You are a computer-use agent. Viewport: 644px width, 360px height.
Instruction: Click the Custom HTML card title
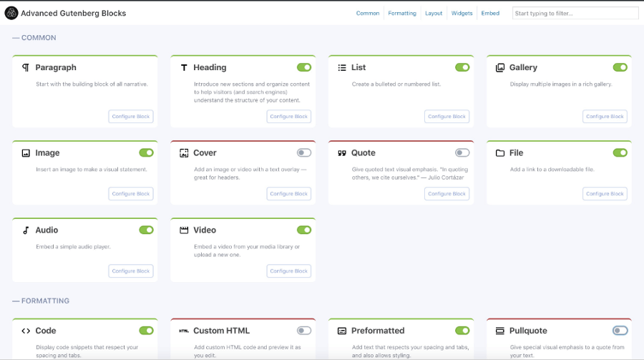tap(221, 331)
